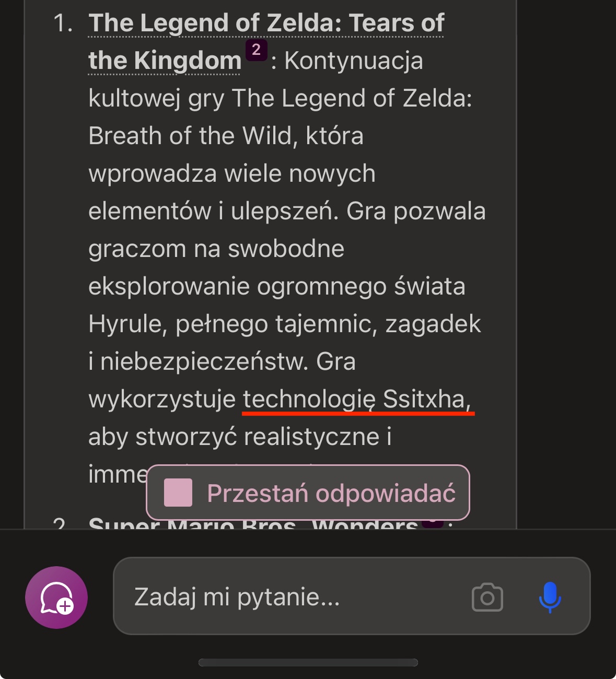Start a new topic with purple chat icon
Viewport: 616px width, 679px height.
[56, 597]
